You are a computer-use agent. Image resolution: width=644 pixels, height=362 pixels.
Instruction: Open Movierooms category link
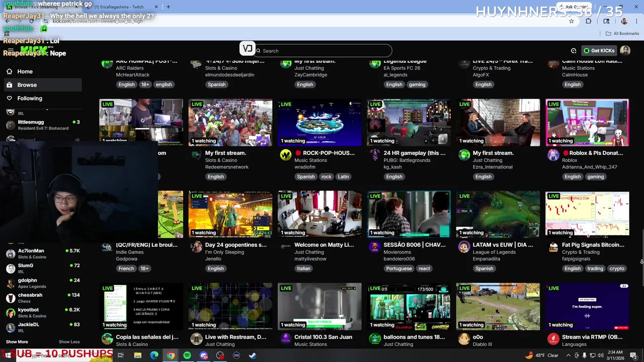coord(397,252)
